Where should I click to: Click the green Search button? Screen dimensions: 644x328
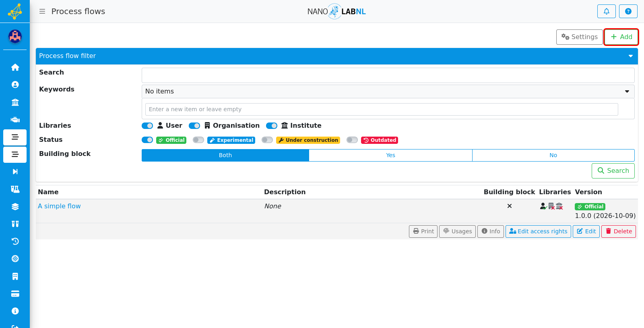(613, 171)
